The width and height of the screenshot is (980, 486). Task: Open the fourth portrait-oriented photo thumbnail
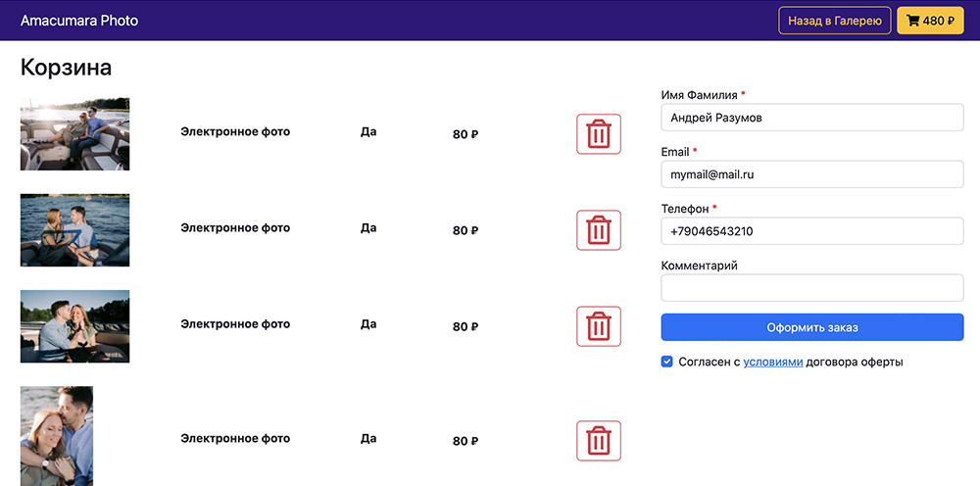coord(57,436)
